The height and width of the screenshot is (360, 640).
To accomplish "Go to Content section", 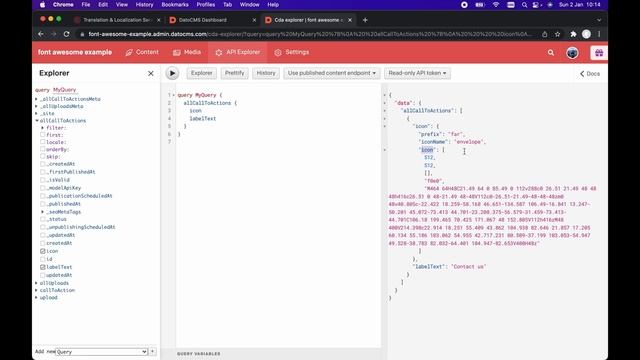I will [142, 52].
